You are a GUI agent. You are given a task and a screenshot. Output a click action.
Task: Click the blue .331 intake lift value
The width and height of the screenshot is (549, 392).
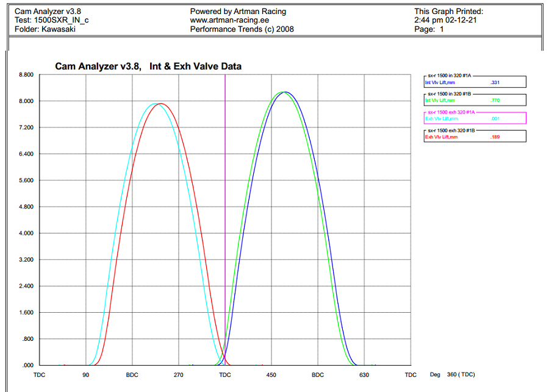pos(494,82)
